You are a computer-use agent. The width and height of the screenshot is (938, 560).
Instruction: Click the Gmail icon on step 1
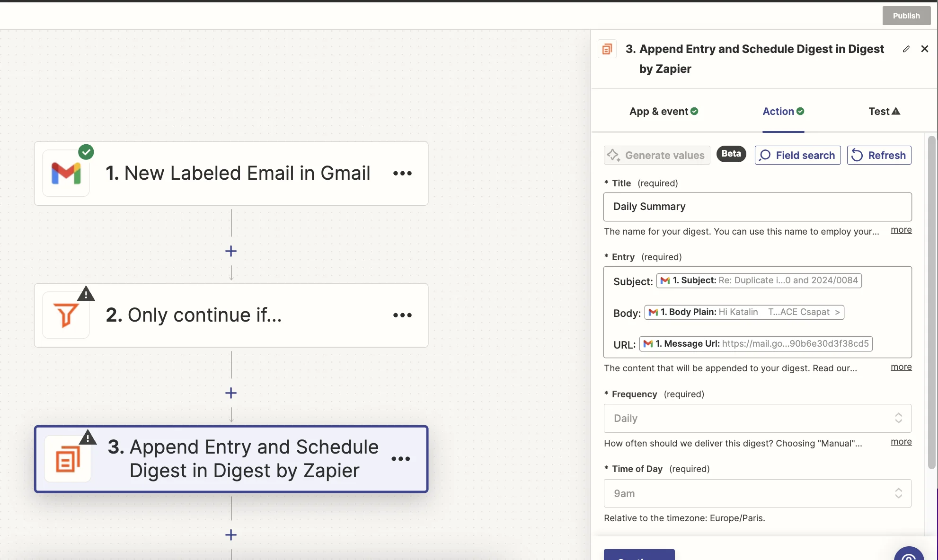tap(66, 174)
